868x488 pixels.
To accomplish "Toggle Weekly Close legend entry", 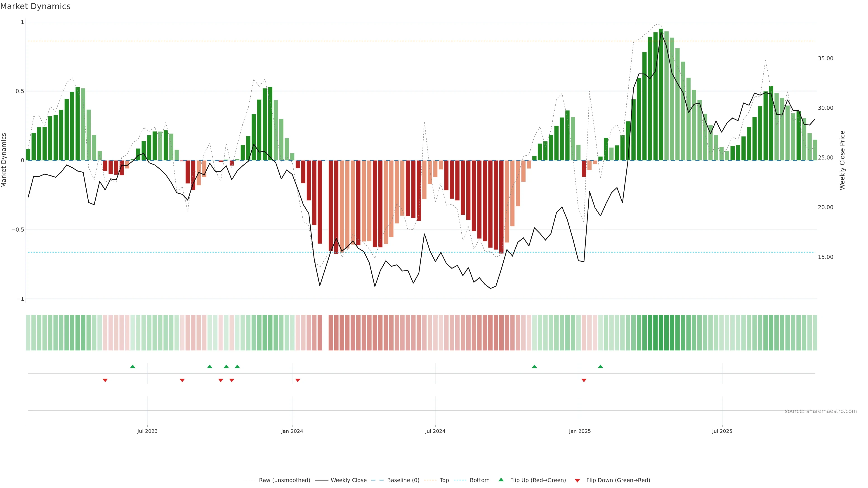I will [x=348, y=480].
